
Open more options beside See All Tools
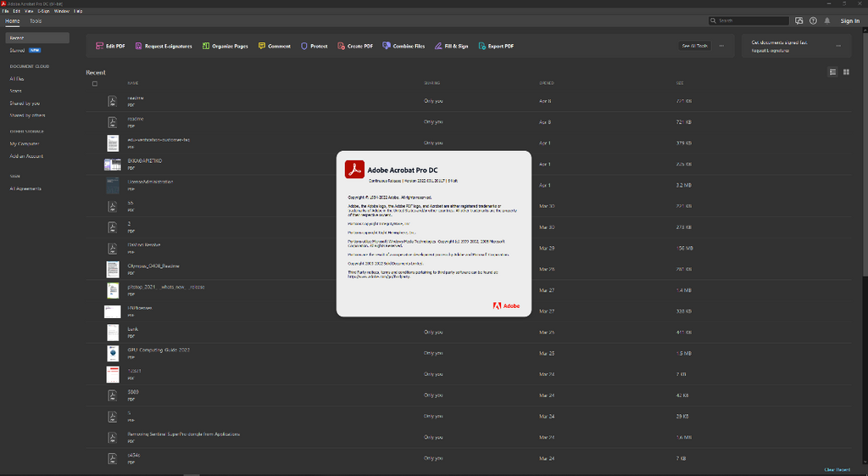pos(721,46)
